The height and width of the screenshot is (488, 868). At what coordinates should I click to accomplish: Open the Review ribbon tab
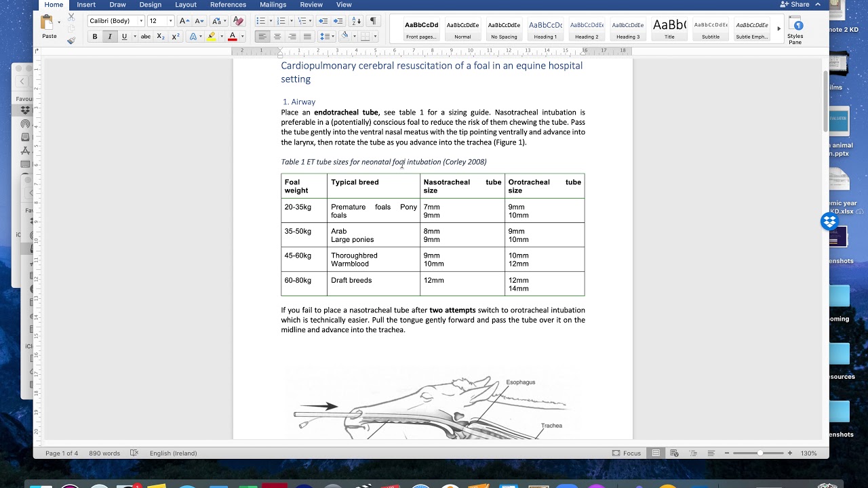point(311,5)
